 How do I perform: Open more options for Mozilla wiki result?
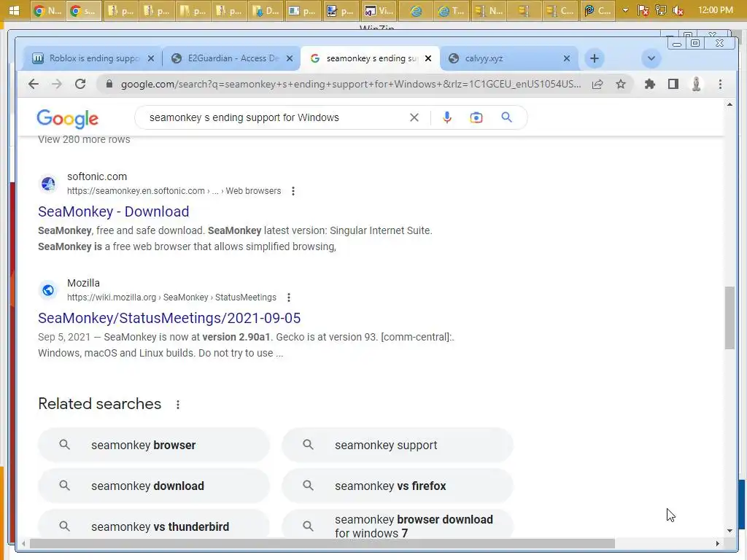point(289,297)
